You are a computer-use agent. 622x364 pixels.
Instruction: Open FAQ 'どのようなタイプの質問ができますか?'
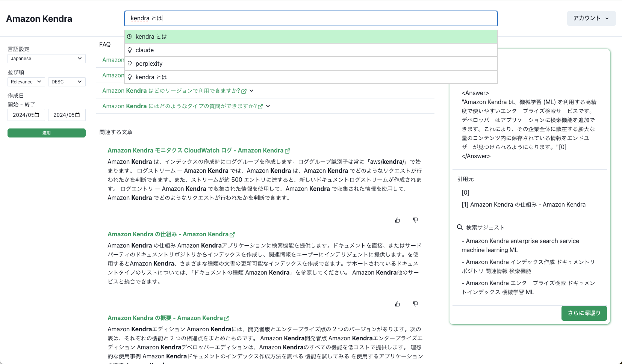coord(179,106)
